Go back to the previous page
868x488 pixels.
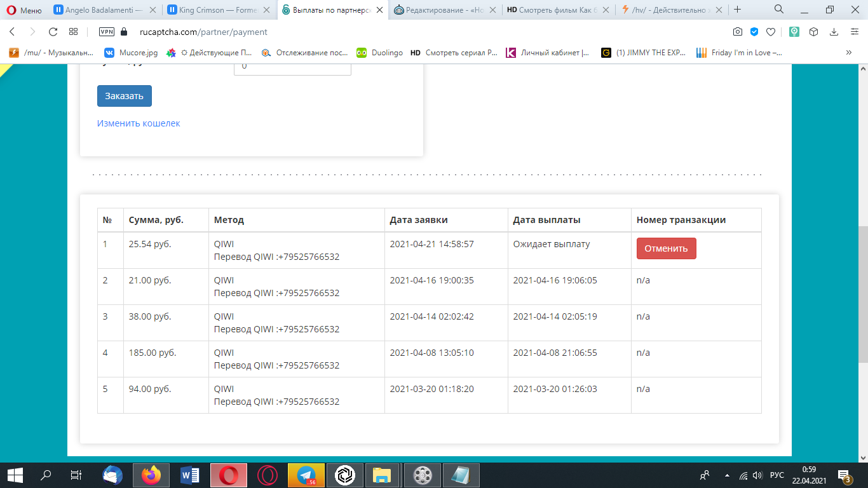[12, 32]
